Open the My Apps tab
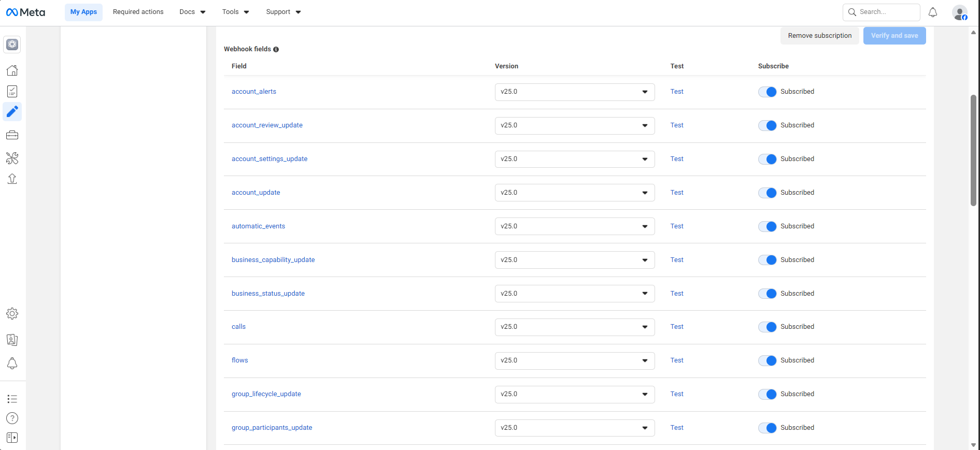The width and height of the screenshot is (980, 450). click(83, 12)
